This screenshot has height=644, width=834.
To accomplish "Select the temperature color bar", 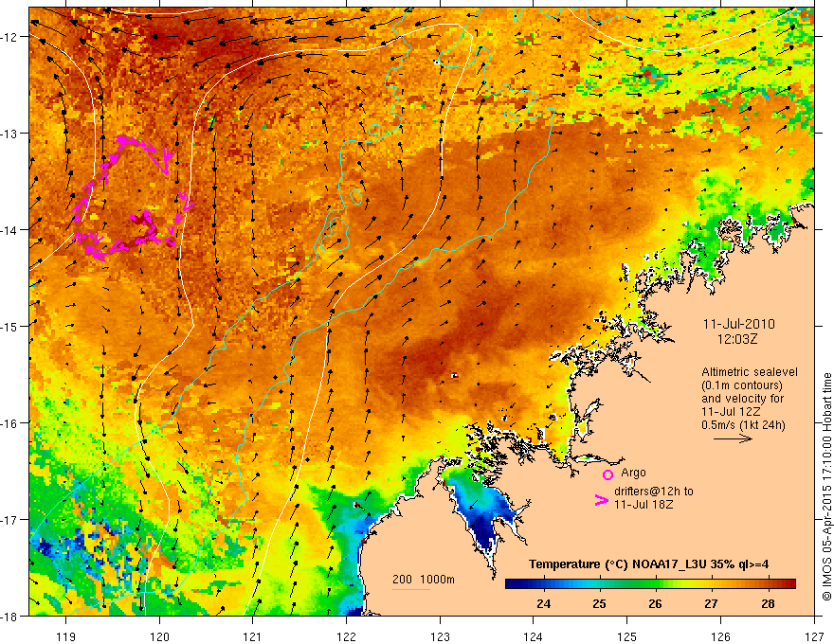I will [650, 584].
